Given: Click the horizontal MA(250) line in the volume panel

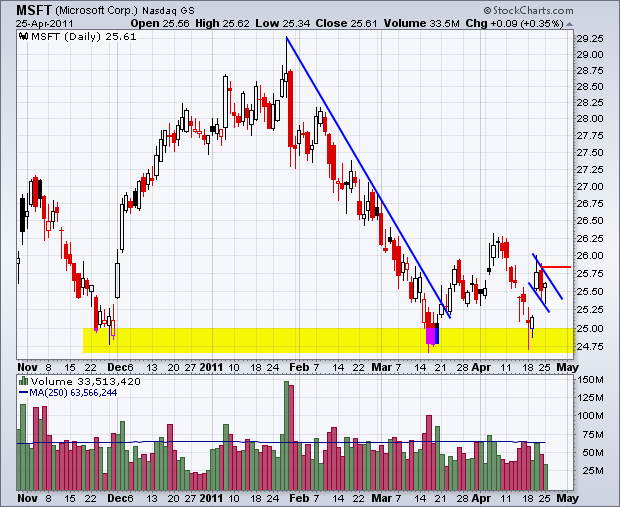Looking at the screenshot, I should (x=282, y=442).
